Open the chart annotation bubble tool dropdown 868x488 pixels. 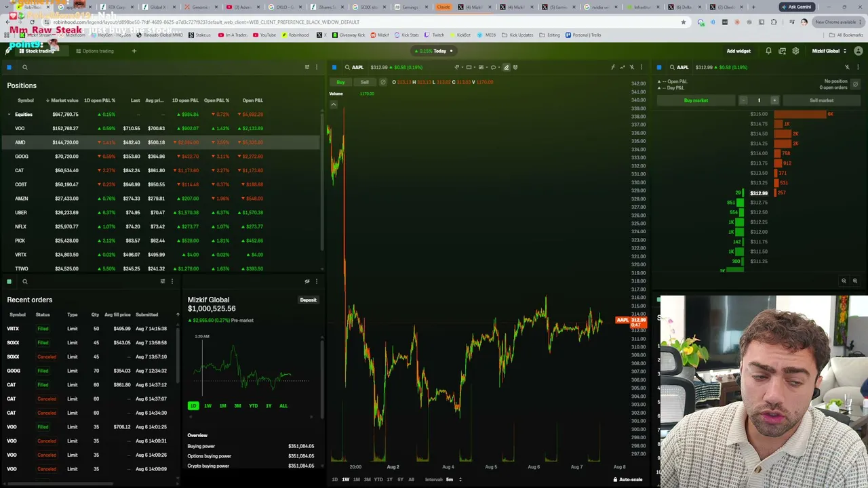click(x=494, y=67)
